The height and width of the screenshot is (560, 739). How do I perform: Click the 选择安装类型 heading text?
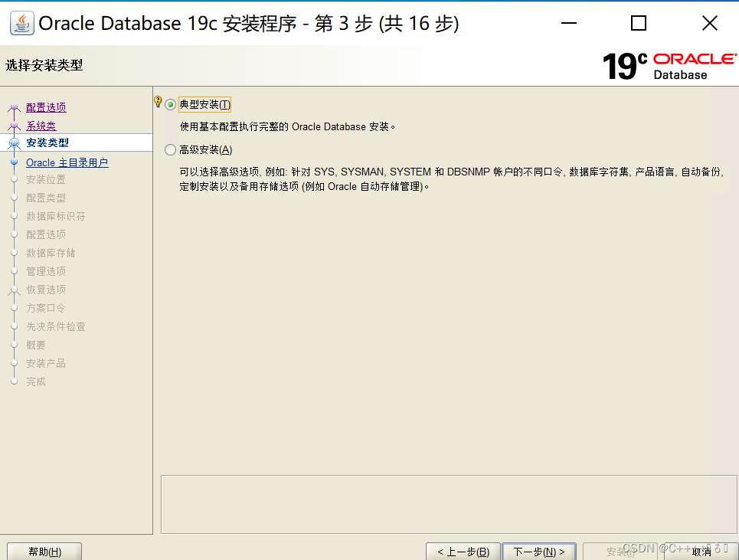(44, 65)
